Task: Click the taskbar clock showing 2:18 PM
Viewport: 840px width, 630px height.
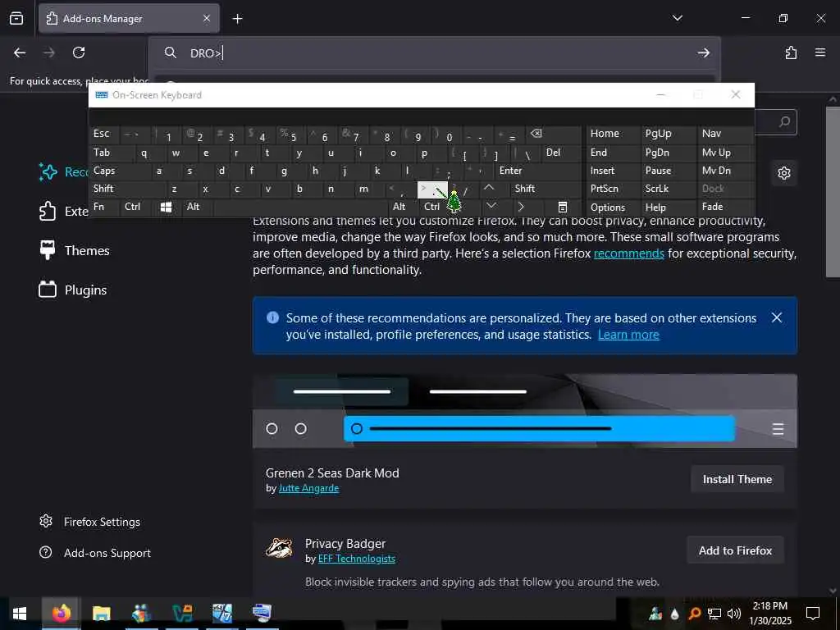Action: [x=769, y=613]
